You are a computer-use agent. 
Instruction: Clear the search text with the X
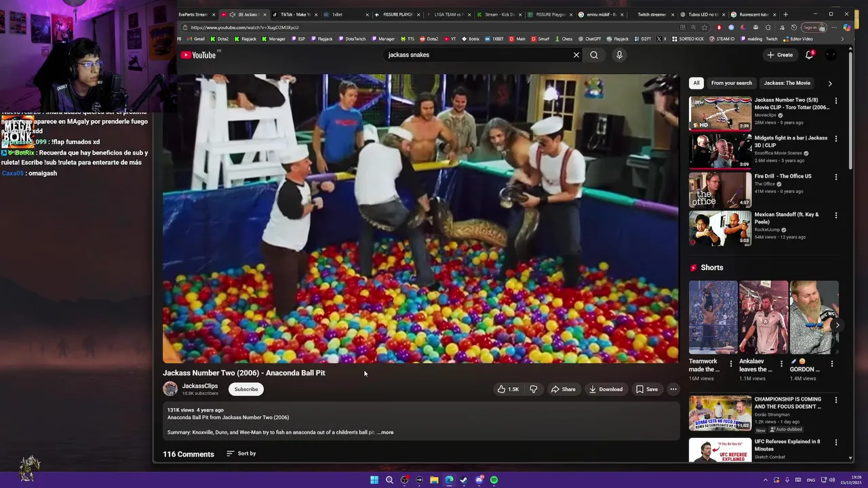tap(576, 55)
